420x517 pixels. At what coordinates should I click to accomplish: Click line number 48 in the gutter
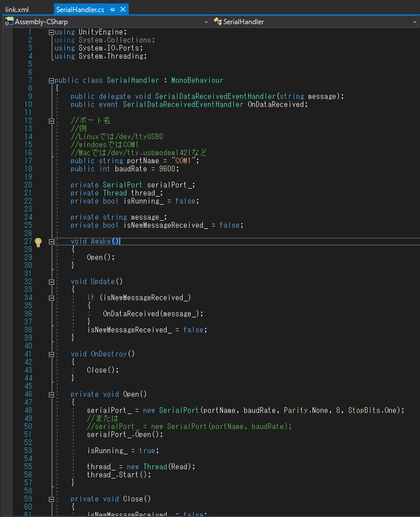point(28,410)
